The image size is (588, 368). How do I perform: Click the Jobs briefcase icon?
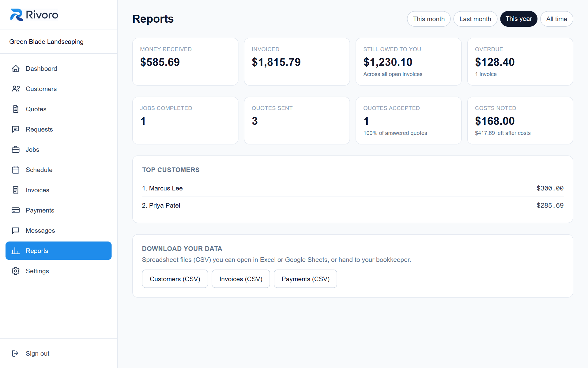pos(16,150)
